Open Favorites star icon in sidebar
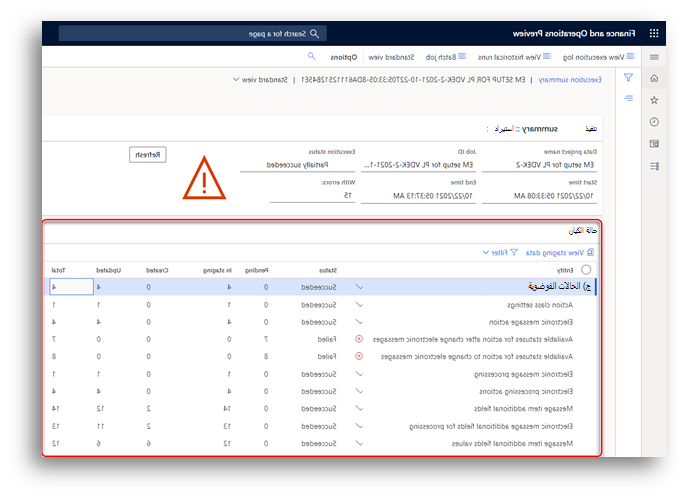 (654, 100)
